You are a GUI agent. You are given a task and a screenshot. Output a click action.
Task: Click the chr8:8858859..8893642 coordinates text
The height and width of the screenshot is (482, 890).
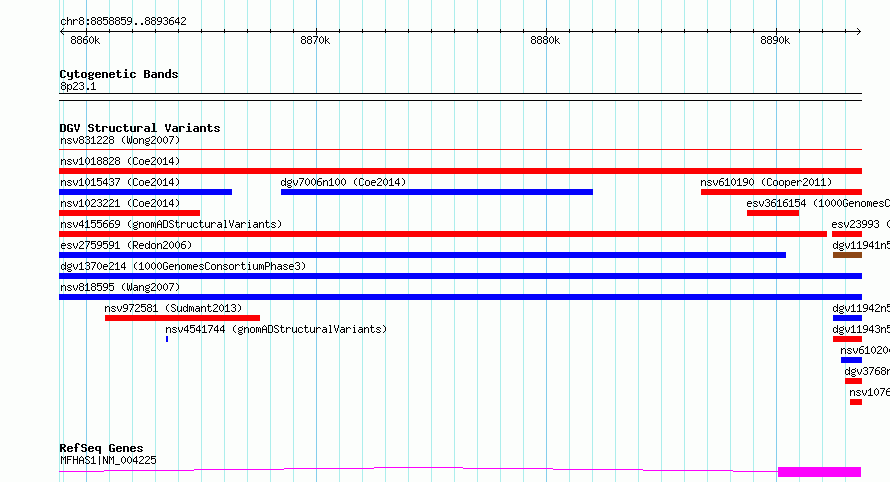click(123, 22)
